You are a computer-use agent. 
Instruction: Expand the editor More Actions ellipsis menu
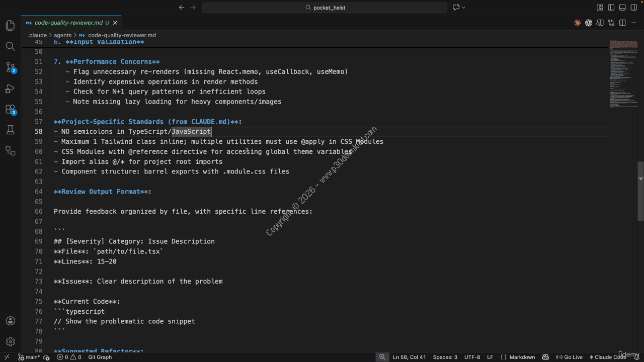tap(633, 23)
